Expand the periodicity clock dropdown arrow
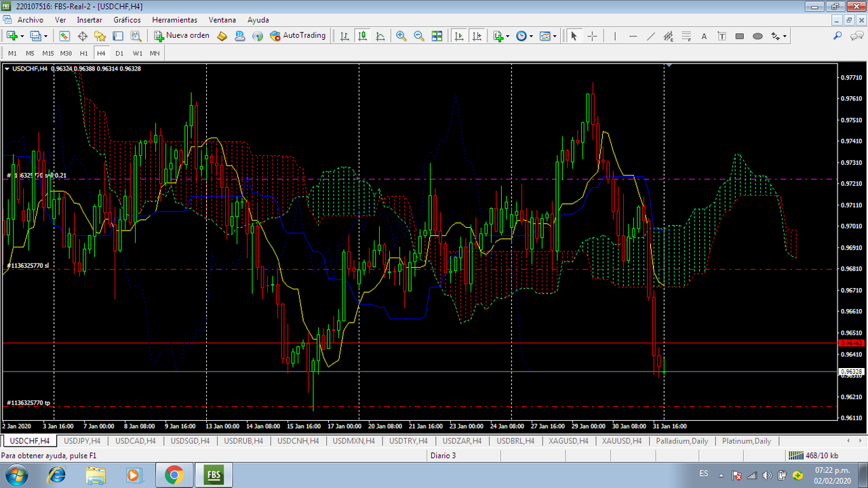 pos(531,36)
